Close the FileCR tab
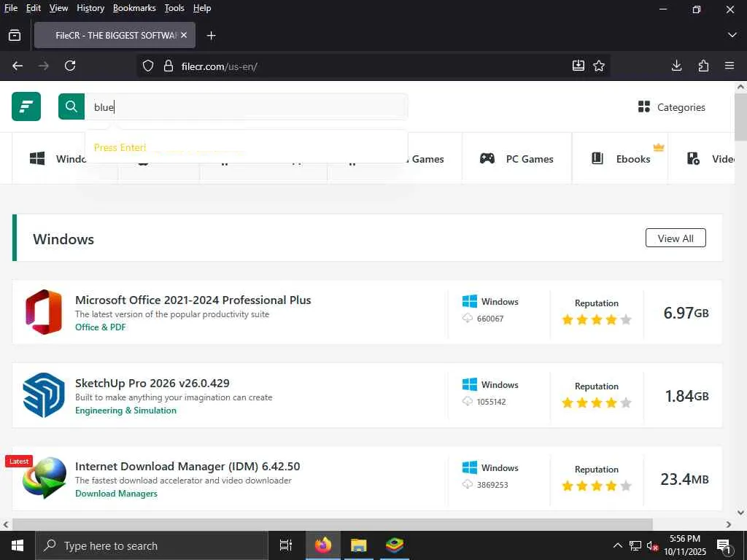 click(x=184, y=35)
